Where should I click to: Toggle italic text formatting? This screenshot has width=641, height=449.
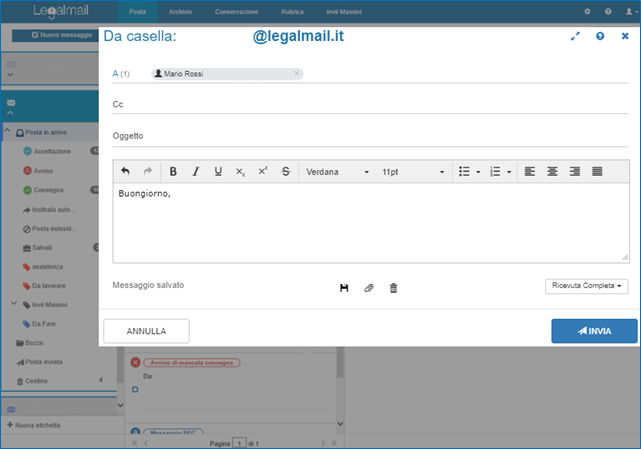point(196,172)
